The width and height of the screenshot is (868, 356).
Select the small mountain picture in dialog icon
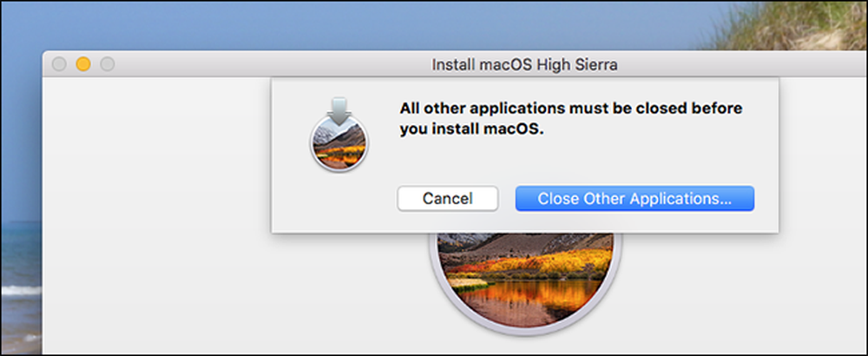339,145
